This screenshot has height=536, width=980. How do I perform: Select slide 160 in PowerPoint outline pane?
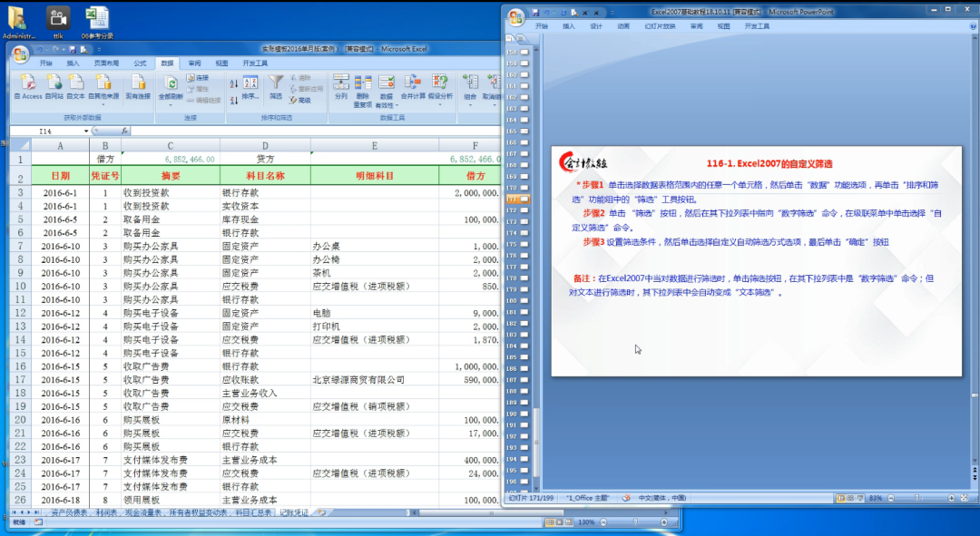(524, 74)
